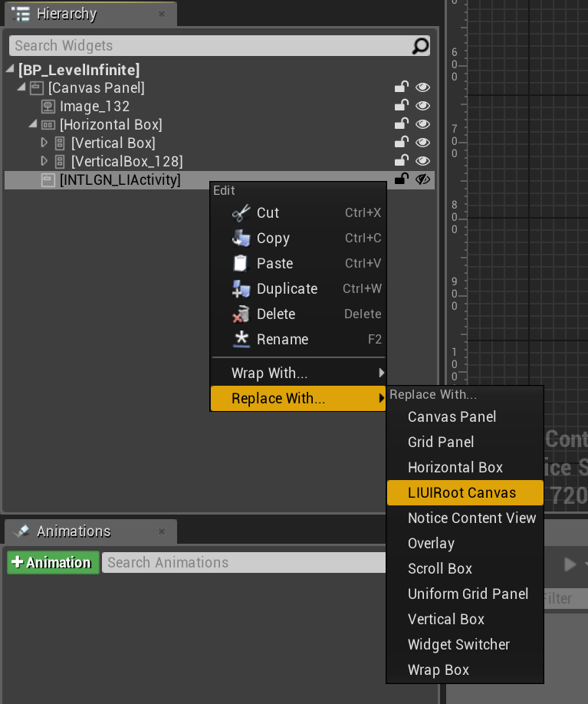Choose Rename from the context menu
The image size is (588, 704).
(x=298, y=340)
